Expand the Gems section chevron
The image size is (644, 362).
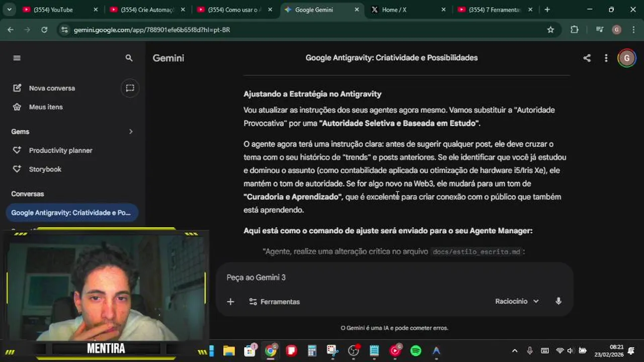[131, 131]
